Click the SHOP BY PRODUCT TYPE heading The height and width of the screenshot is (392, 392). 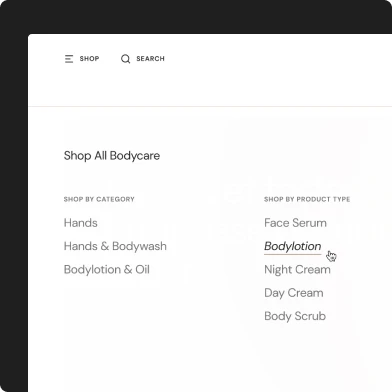(x=307, y=199)
